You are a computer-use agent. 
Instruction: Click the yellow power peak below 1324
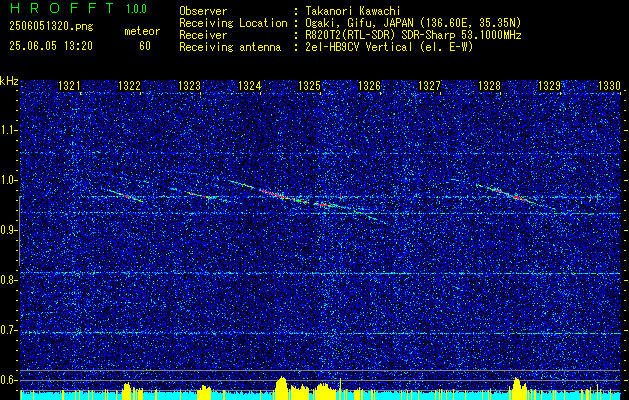[282, 388]
